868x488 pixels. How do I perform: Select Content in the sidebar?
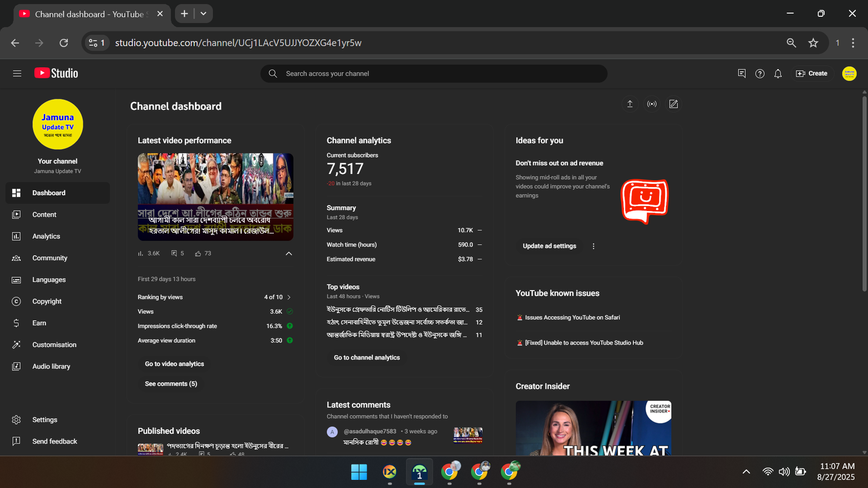click(x=44, y=215)
